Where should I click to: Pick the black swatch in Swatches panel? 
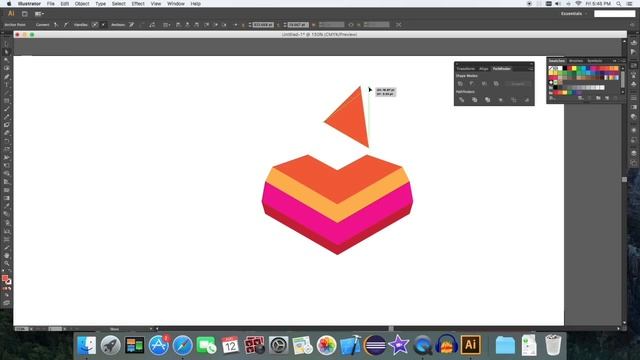tap(565, 68)
